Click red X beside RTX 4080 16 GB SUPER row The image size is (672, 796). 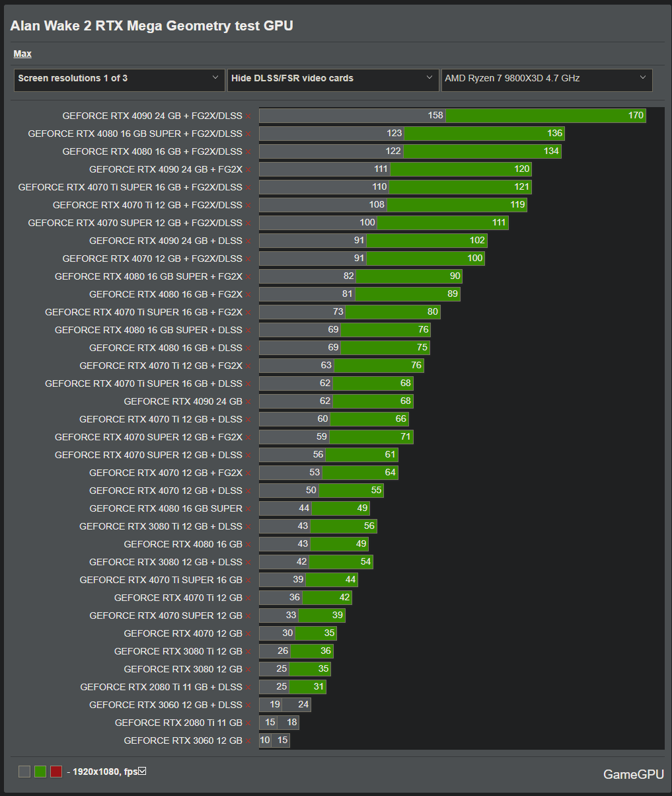[248, 509]
